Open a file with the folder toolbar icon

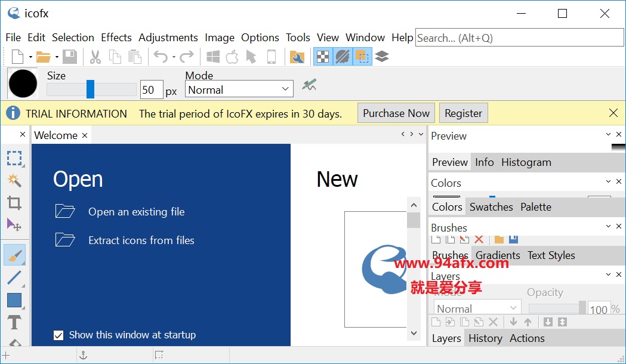point(43,57)
